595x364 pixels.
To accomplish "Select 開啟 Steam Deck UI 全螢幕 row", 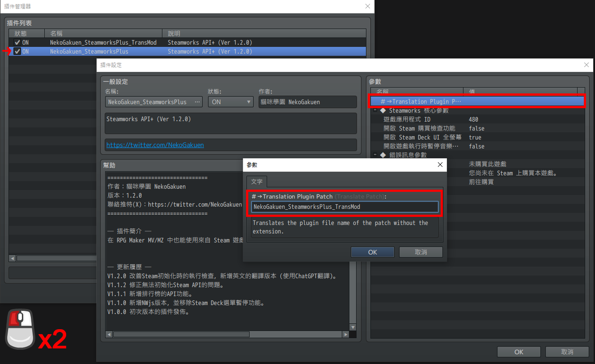I will pos(477,137).
